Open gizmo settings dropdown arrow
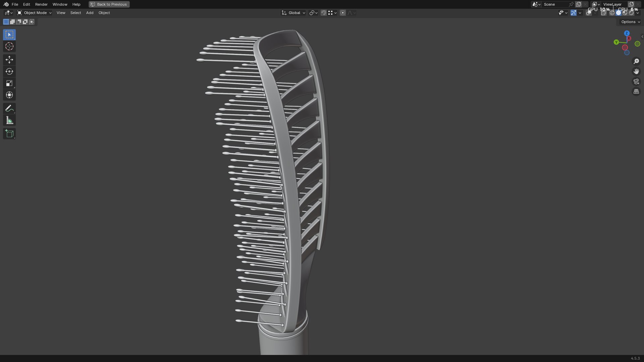Image resolution: width=644 pixels, height=362 pixels. (580, 13)
